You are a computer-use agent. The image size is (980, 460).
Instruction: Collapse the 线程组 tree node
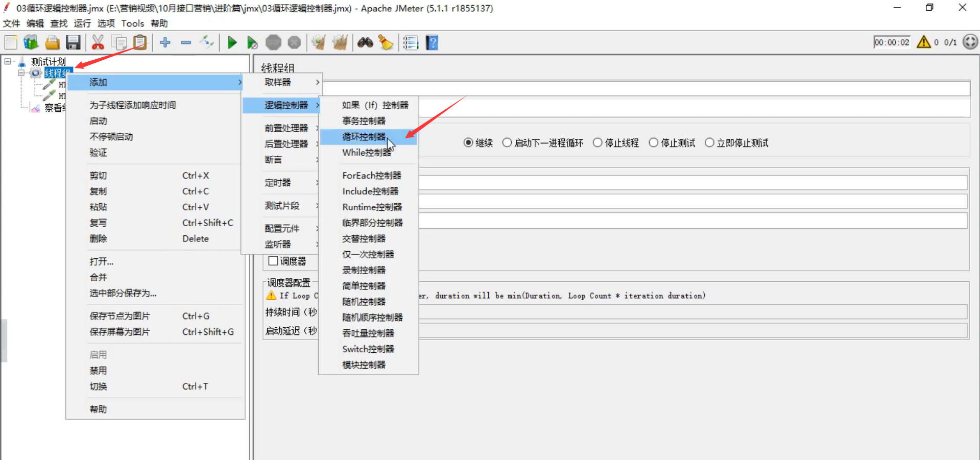pos(21,73)
